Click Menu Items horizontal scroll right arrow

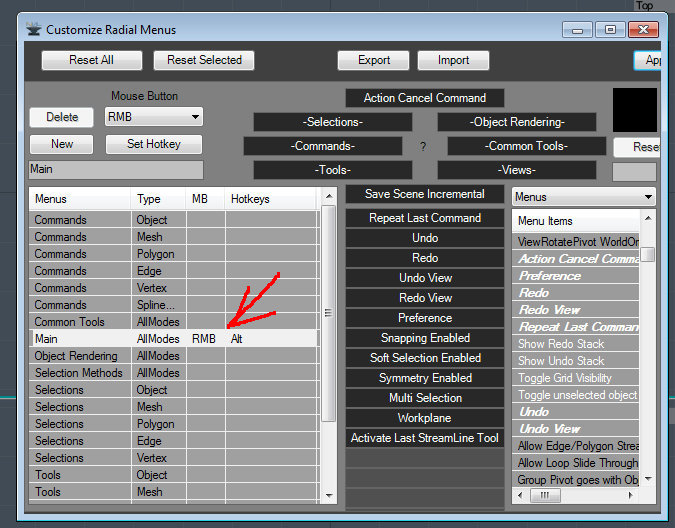pos(631,495)
